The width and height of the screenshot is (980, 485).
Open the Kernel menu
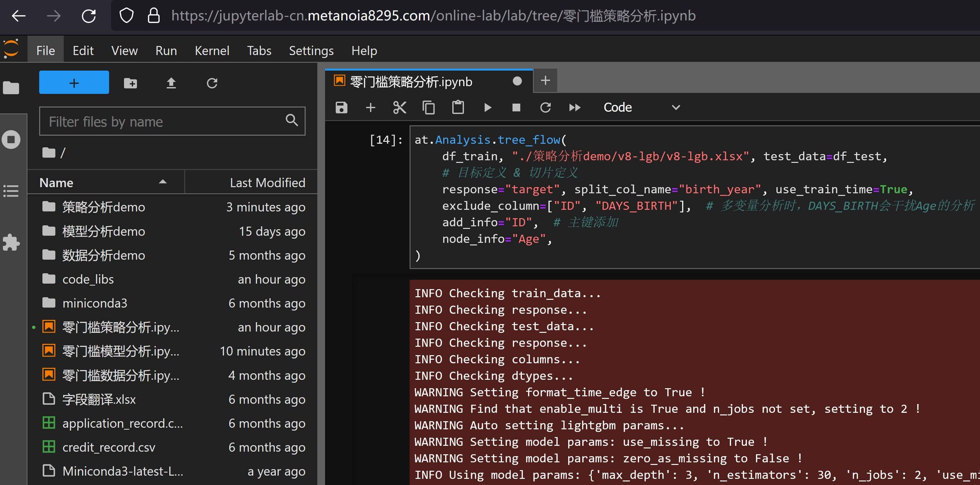[212, 51]
